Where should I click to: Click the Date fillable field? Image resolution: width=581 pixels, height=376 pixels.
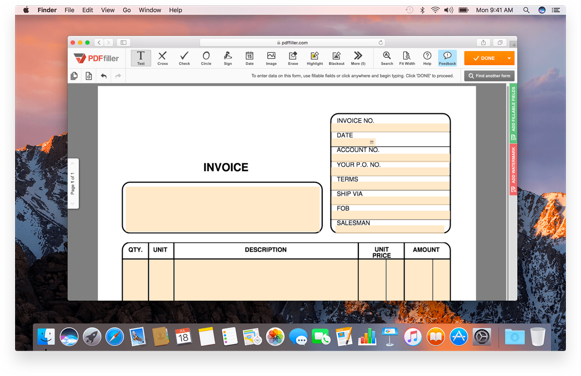[x=353, y=142]
